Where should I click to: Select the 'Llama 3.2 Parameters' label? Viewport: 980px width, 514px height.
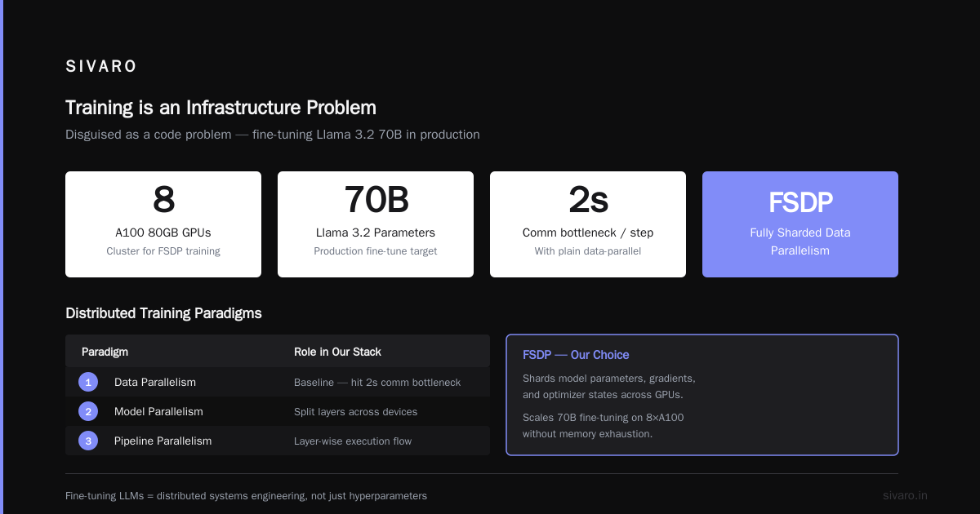[376, 233]
